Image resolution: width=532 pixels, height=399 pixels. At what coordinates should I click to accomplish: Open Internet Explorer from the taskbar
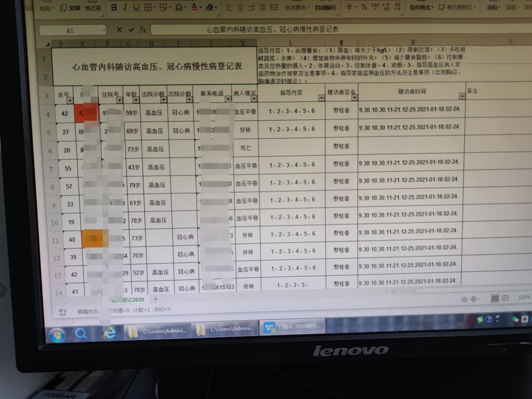tap(110, 333)
